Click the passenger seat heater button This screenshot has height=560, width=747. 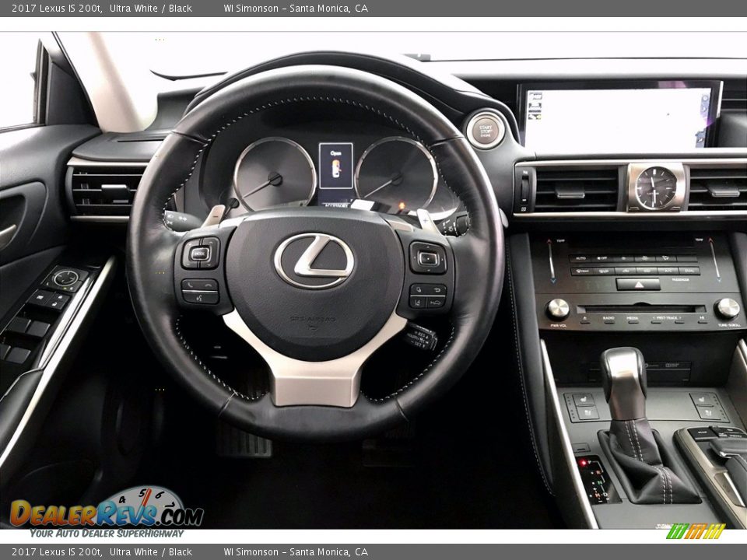point(703,400)
